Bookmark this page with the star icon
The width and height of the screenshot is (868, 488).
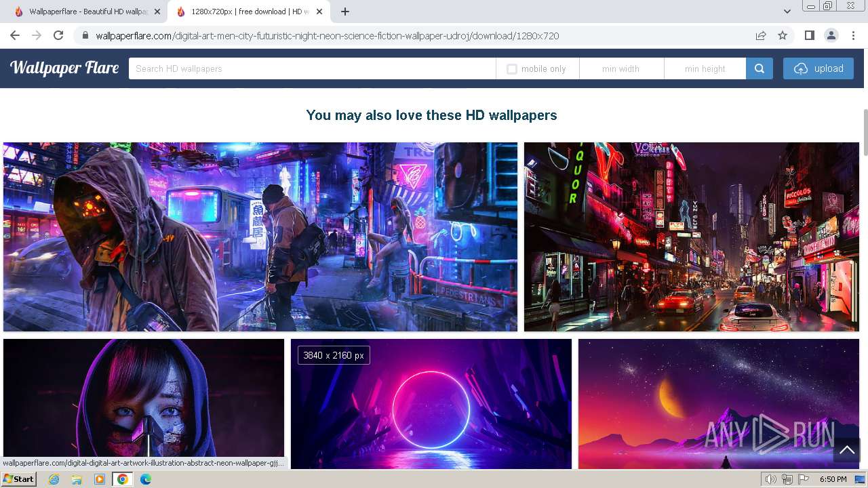(783, 36)
